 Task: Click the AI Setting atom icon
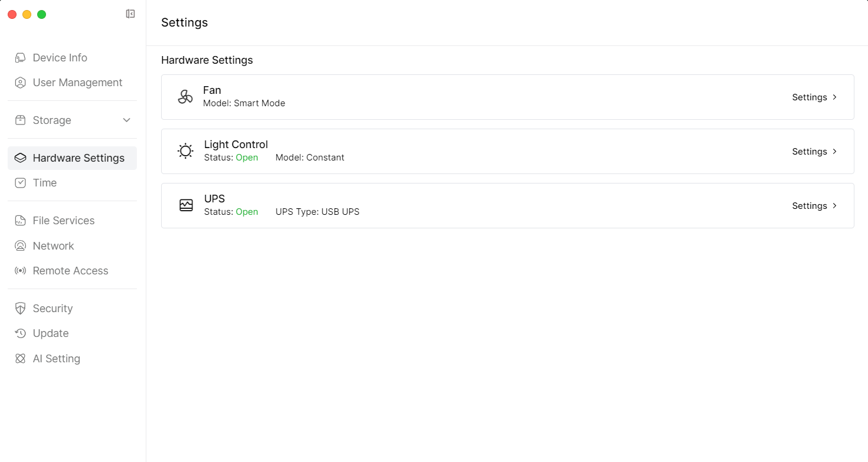[20, 359]
